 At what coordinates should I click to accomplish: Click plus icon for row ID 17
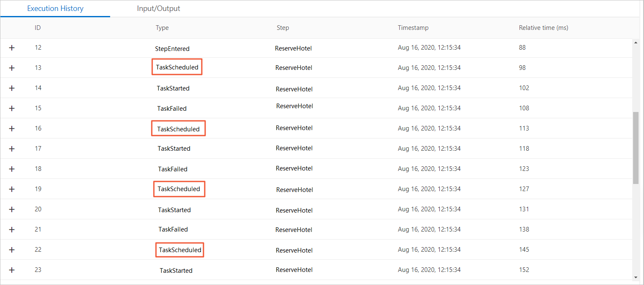12,149
